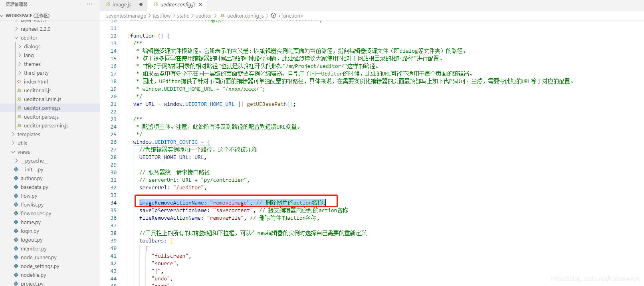
Task: Open basedata.py file
Action: pos(34,187)
